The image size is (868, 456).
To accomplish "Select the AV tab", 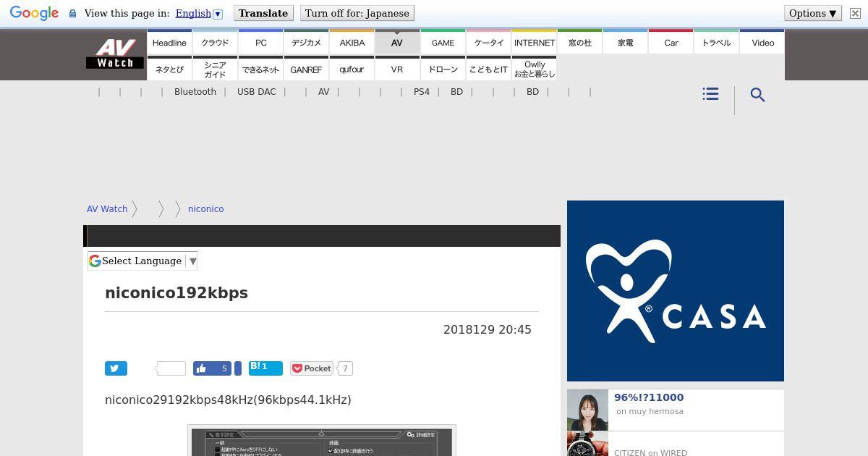I will 397,42.
